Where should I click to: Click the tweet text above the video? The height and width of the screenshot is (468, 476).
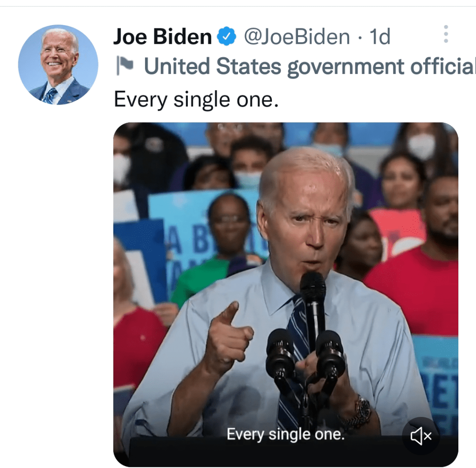click(x=196, y=99)
